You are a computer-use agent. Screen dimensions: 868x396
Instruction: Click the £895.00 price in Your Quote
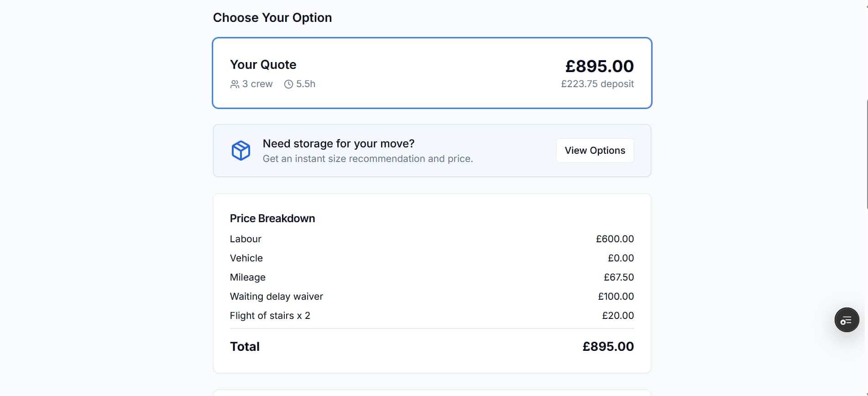tap(599, 66)
